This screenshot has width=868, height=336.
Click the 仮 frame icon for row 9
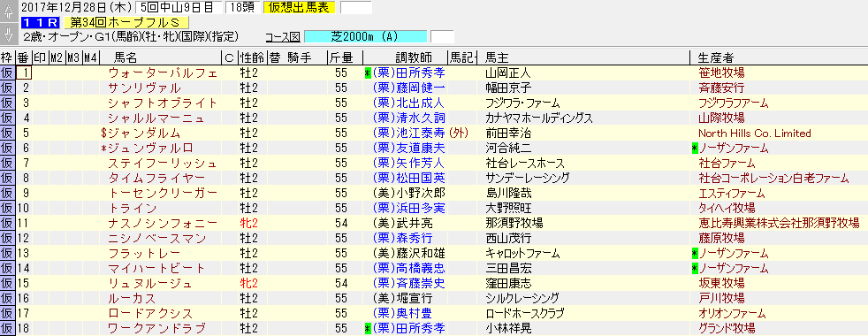click(x=7, y=193)
